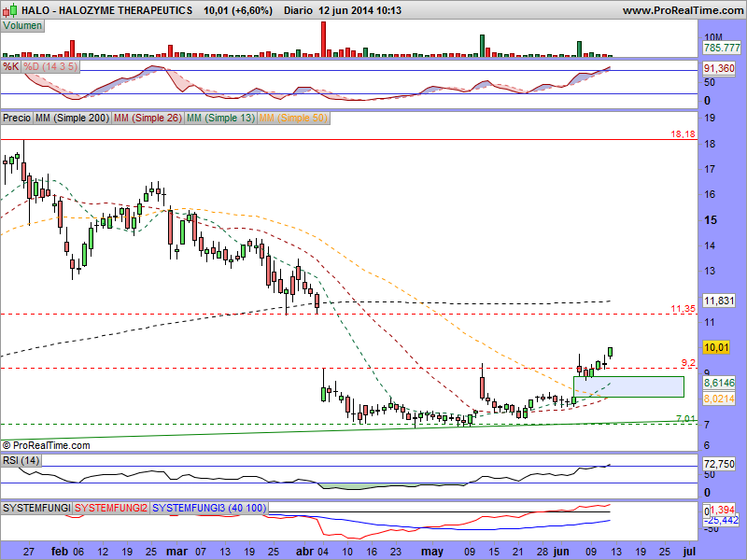Click the abr month label on time axis

point(305,552)
